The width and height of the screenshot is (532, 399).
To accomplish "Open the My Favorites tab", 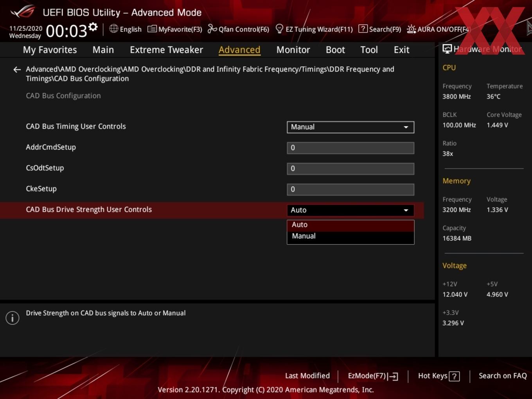I will (50, 50).
